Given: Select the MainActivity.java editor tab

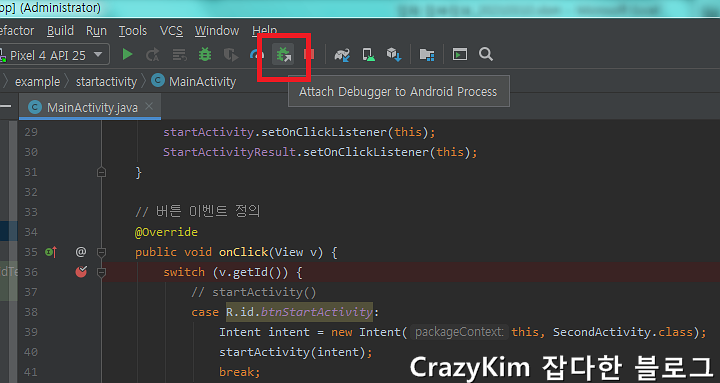Looking at the screenshot, I should (x=90, y=107).
